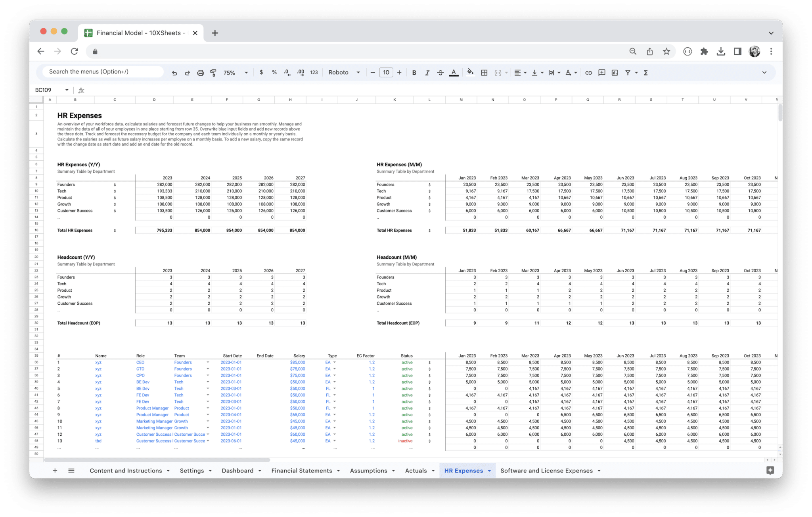The width and height of the screenshot is (812, 517).
Task: Switch to the Financial Statements tab
Action: pyautogui.click(x=302, y=471)
